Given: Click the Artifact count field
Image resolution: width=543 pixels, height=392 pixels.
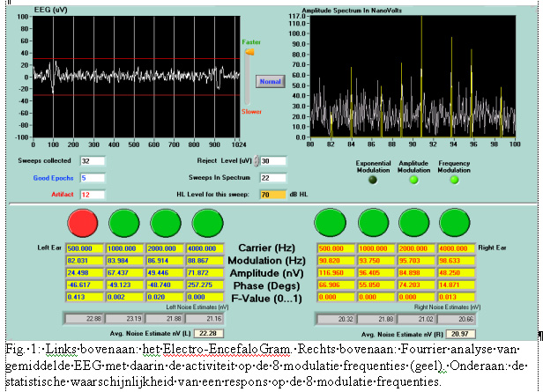Looking at the screenshot, I should pyautogui.click(x=92, y=194).
